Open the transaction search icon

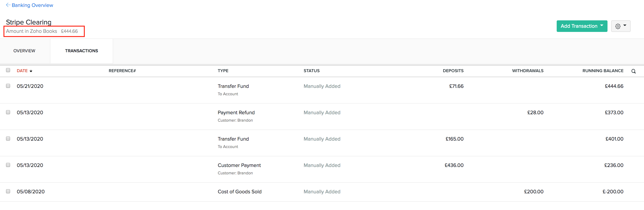pyautogui.click(x=634, y=71)
